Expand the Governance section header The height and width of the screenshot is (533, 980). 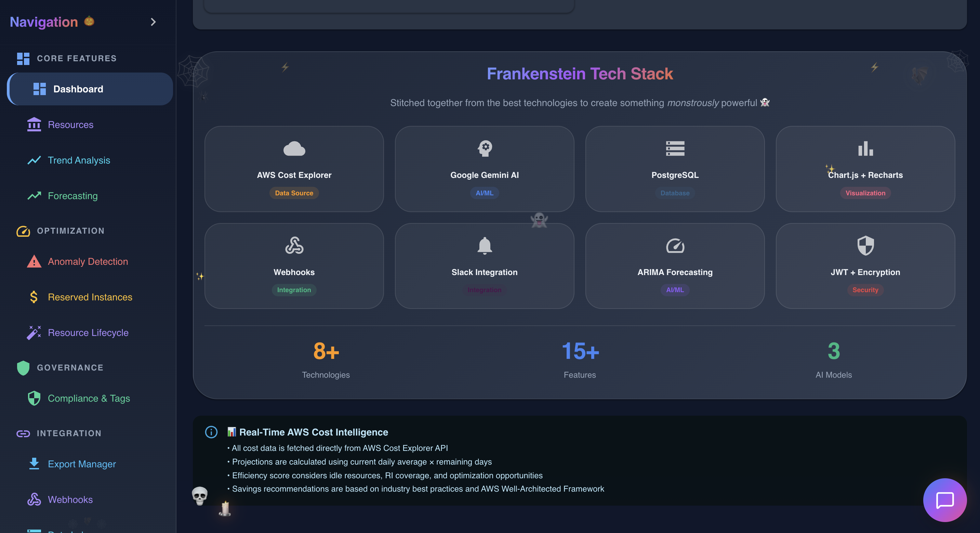coord(70,367)
